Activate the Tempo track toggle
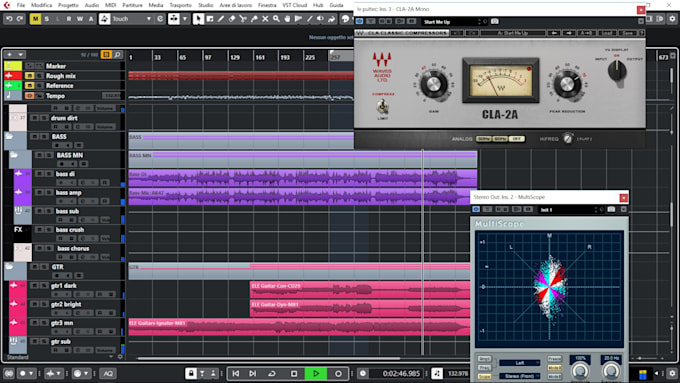 pyautogui.click(x=29, y=95)
